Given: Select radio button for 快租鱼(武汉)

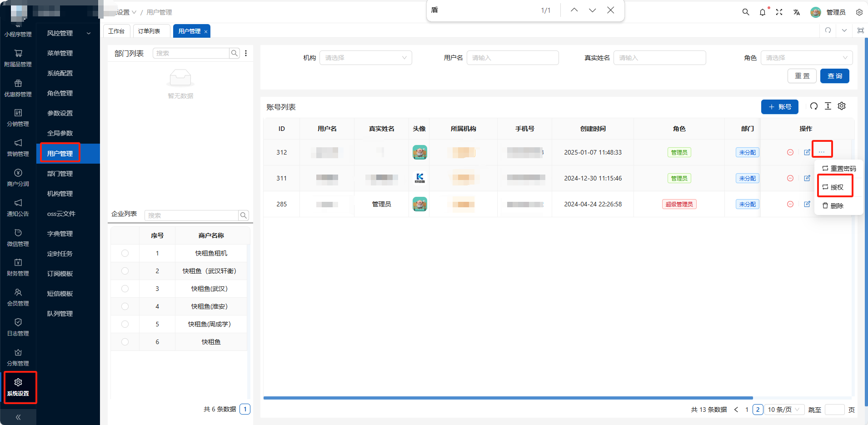Looking at the screenshot, I should (125, 289).
